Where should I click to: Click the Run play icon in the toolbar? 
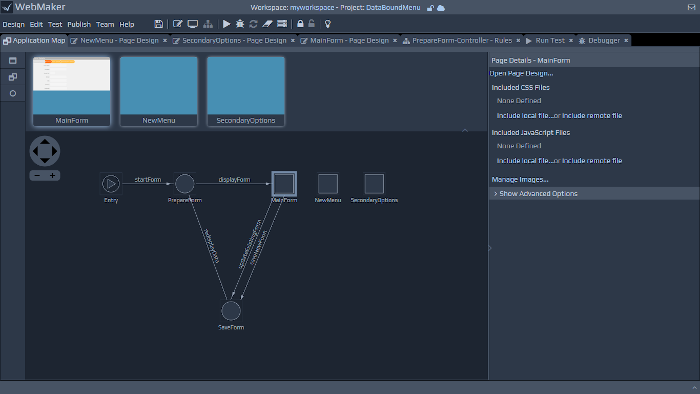click(x=226, y=24)
